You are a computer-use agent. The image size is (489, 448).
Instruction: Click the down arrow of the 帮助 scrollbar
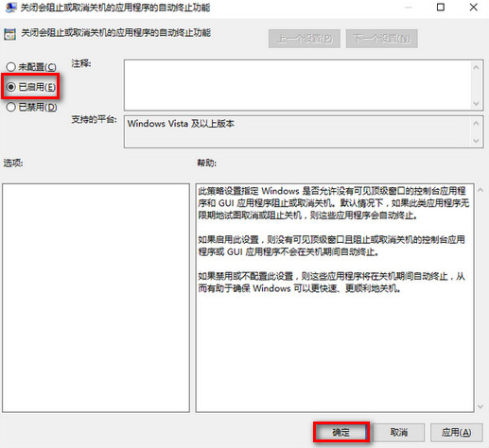coord(480,406)
